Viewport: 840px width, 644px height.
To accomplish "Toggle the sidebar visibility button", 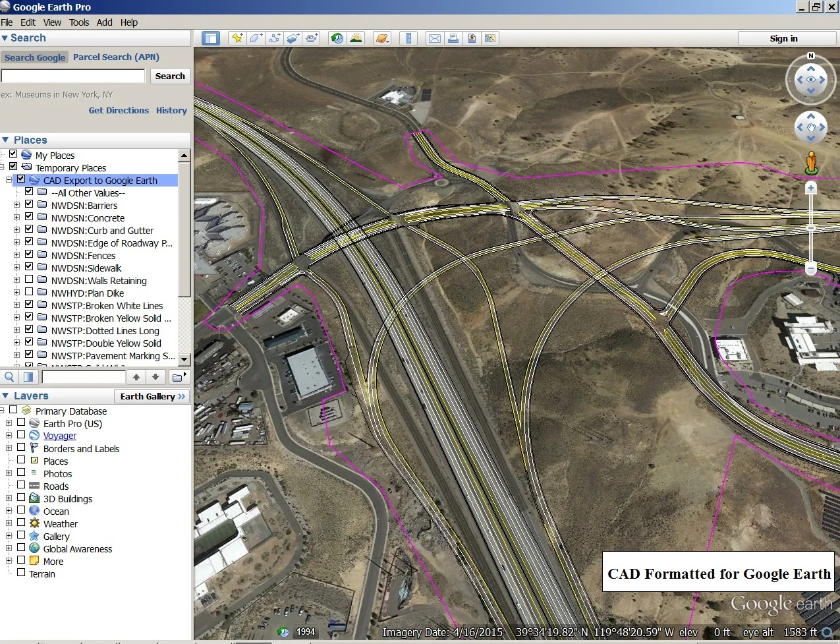I will [x=211, y=38].
